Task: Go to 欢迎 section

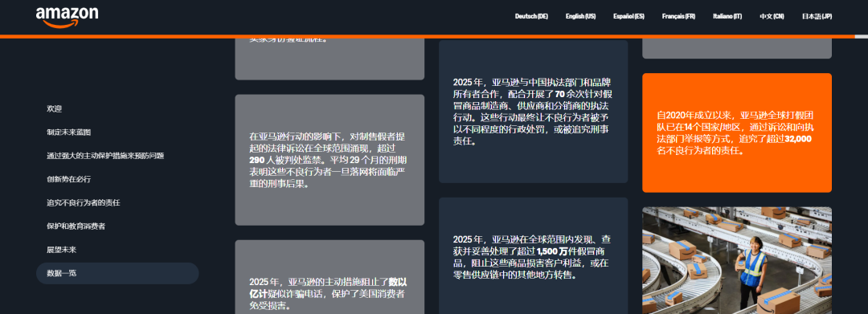Action: 55,109
